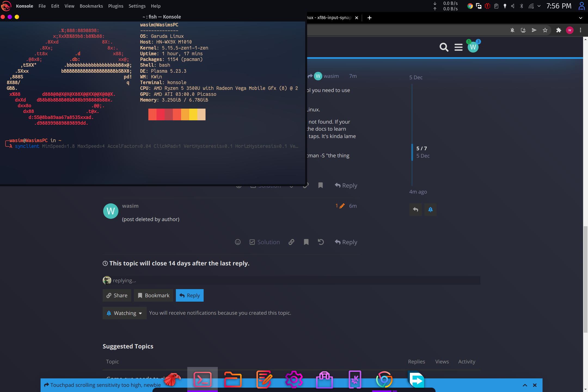
Task: Toggle bookmark icon on the upper post
Action: pyautogui.click(x=321, y=185)
